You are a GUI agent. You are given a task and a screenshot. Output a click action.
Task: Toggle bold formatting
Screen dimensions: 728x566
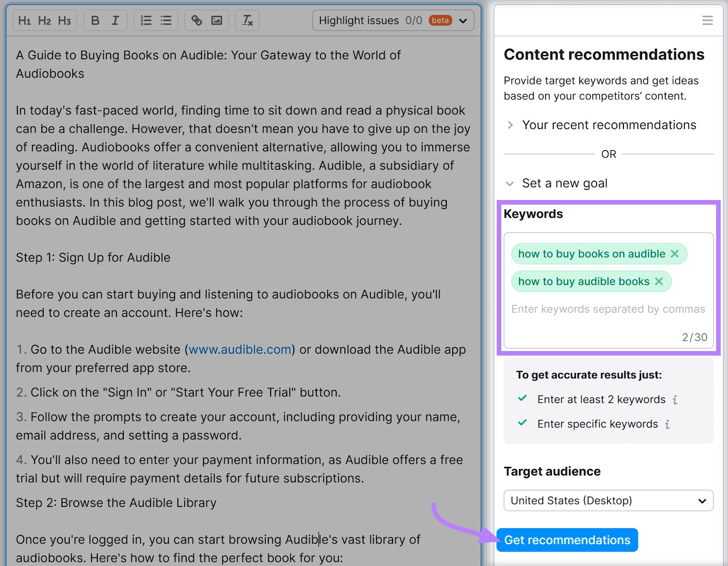[x=95, y=20]
